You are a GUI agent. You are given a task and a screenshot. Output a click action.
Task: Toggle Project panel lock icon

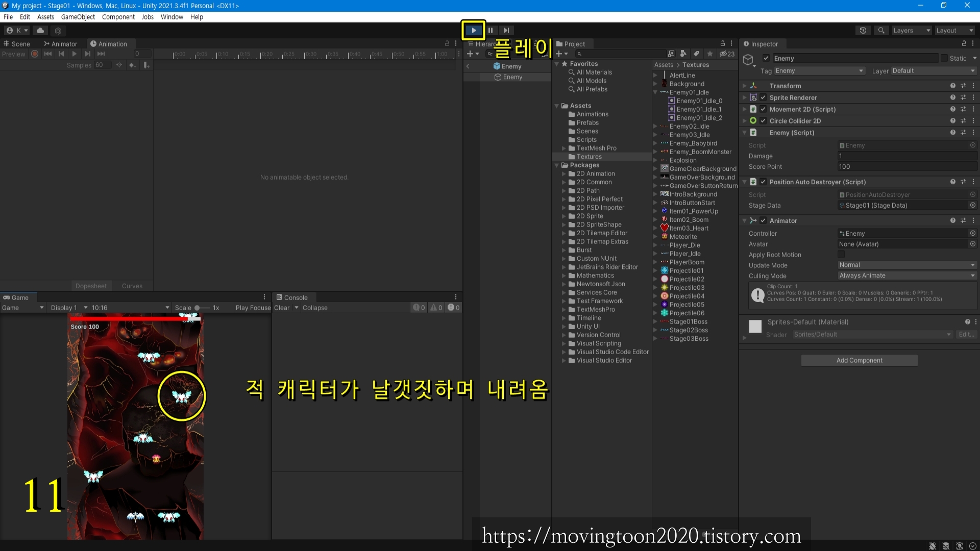click(722, 44)
